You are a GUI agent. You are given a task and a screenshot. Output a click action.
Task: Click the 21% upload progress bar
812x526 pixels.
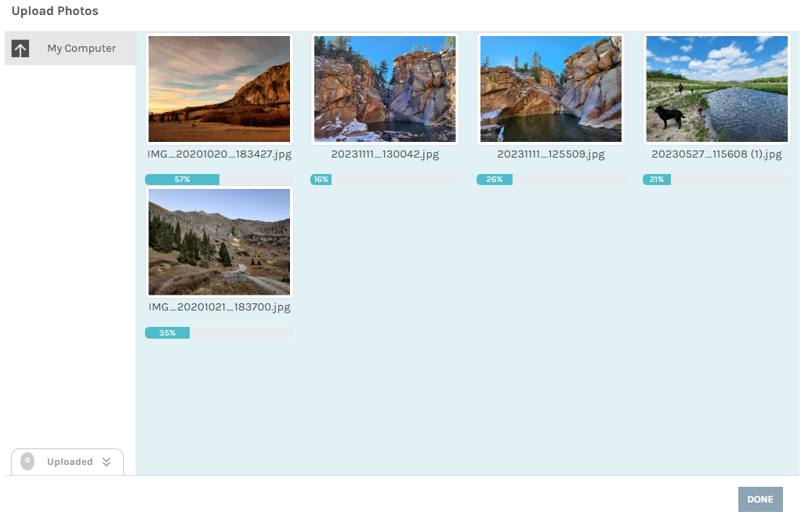click(x=716, y=180)
